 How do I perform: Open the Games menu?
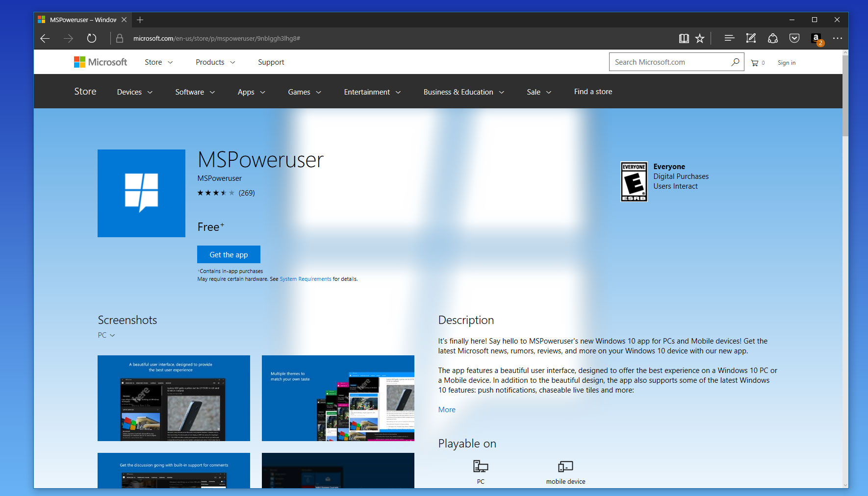(305, 92)
